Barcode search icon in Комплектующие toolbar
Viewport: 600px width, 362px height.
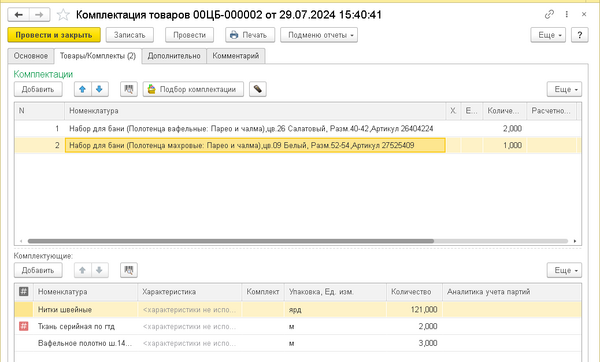pyautogui.click(x=129, y=270)
